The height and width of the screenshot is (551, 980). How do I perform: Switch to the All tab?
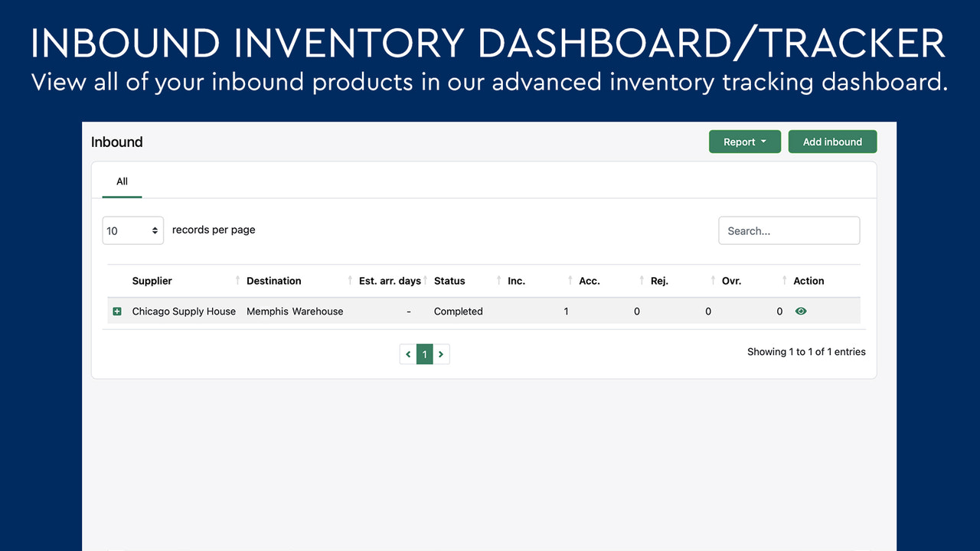121,181
